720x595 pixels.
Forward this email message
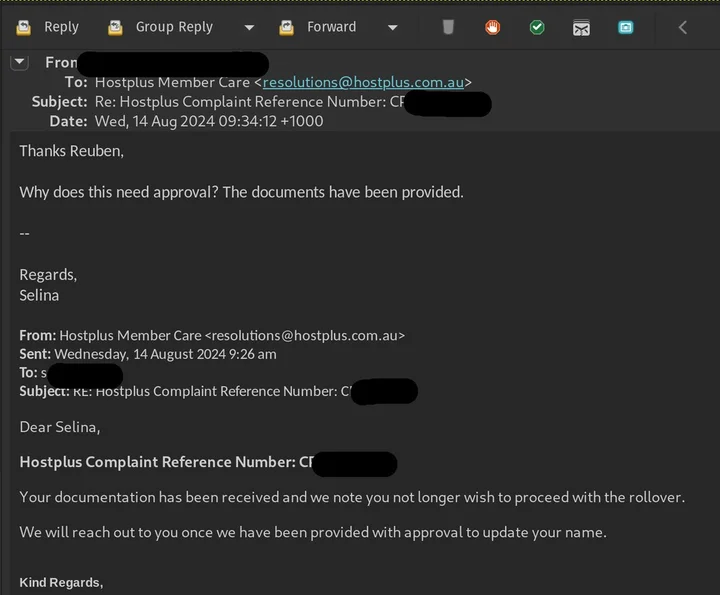pos(319,27)
